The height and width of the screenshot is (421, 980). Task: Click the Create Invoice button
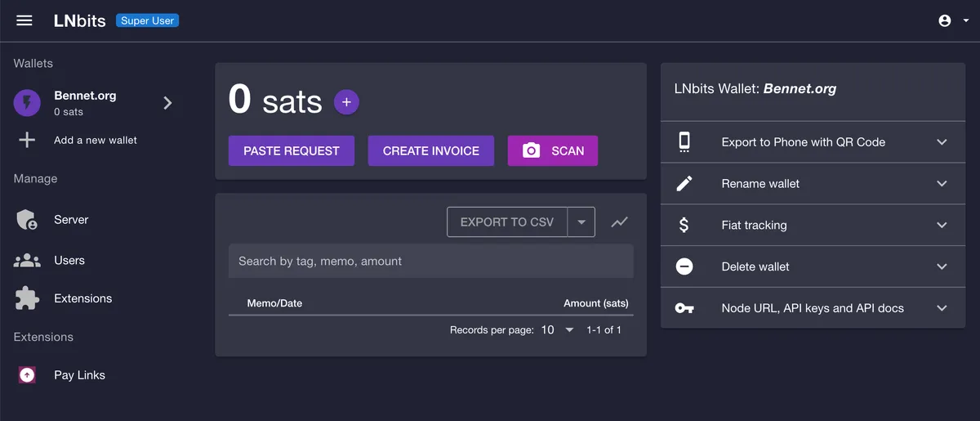pos(431,151)
